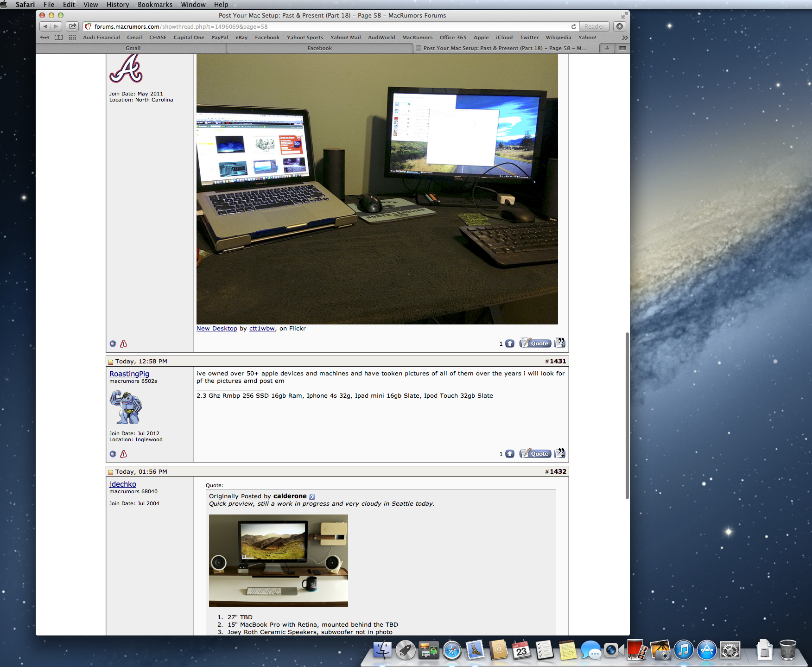812x667 pixels.
Task: Open the large MacBook and Dell desk photo
Action: click(x=377, y=189)
